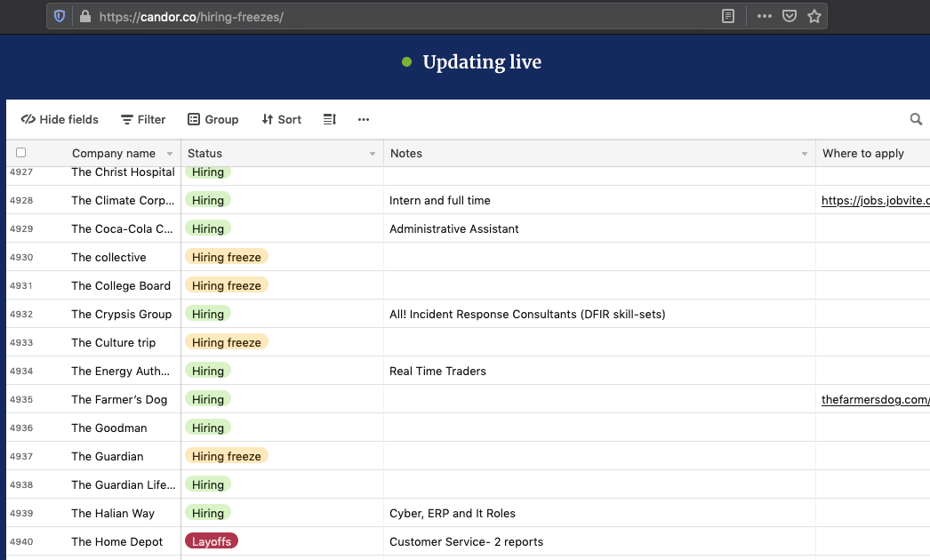Open the table toolbar more options ellipsis
This screenshot has height=560, width=930.
364,119
